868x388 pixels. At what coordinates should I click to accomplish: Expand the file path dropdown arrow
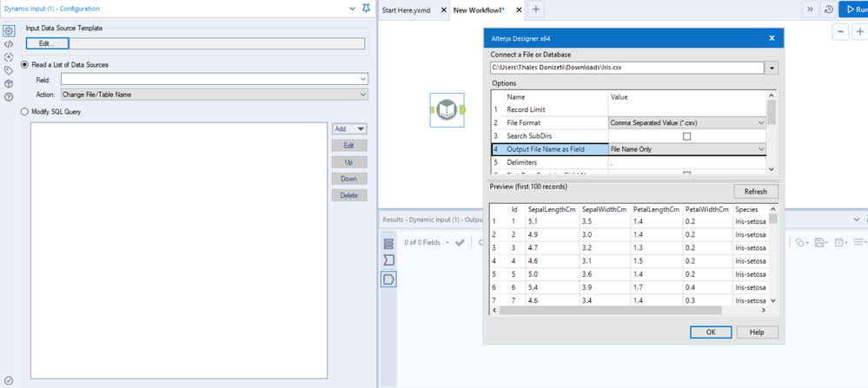[x=772, y=68]
